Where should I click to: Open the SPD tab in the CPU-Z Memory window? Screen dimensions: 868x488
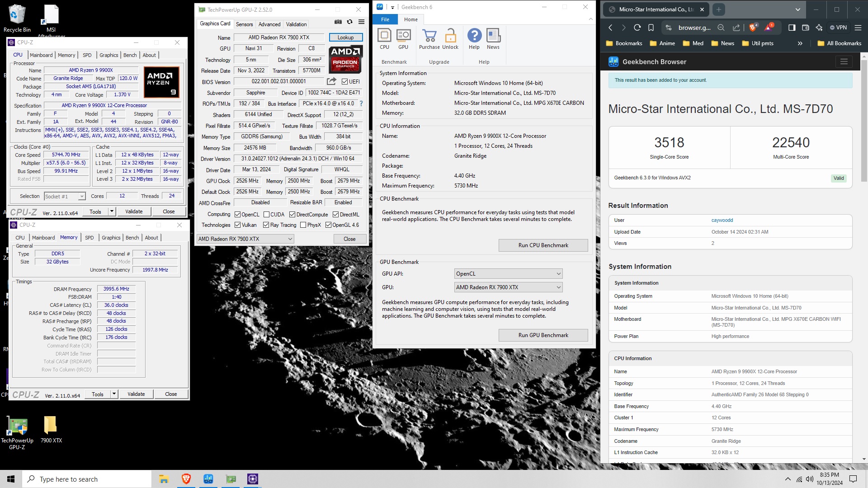point(90,238)
